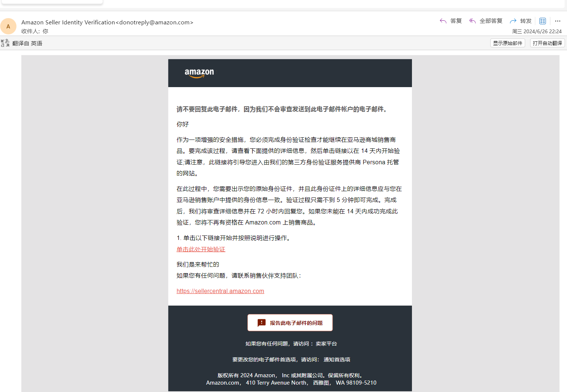This screenshot has width=567, height=392.
Task: Enable auto translation via 打开自动翻译
Action: 547,43
